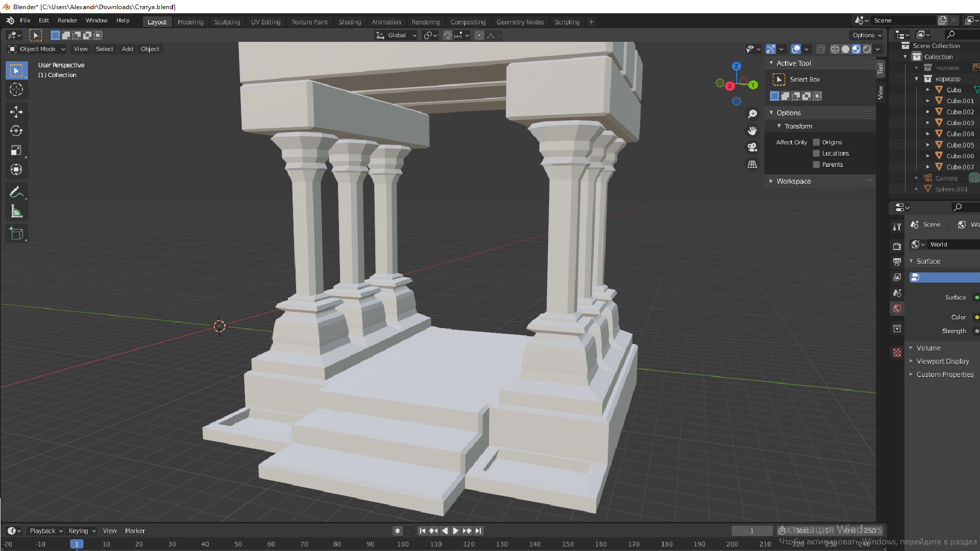Click the current frame number field
This screenshot has height=551, width=980.
[752, 531]
